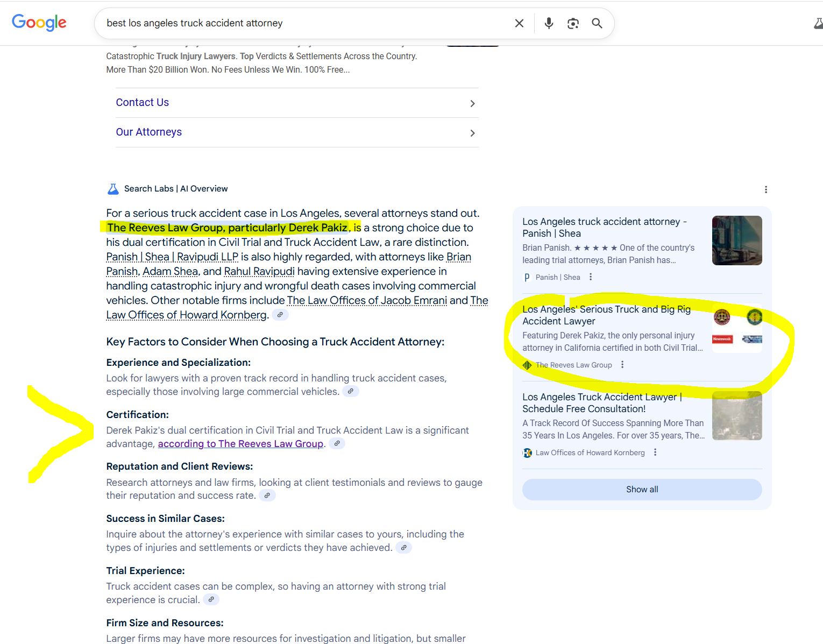
Task: Open Search Labs flask icon at top right
Action: tap(818, 23)
